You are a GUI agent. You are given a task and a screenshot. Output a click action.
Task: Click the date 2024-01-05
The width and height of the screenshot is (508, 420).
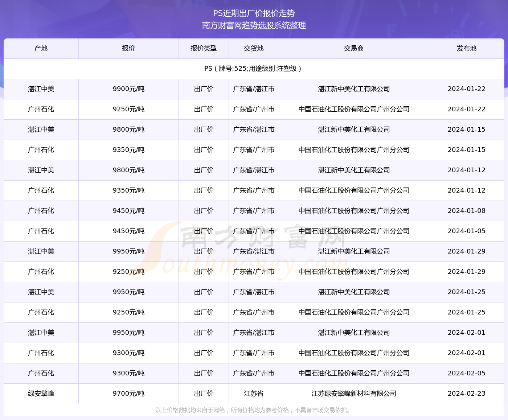[x=466, y=231]
